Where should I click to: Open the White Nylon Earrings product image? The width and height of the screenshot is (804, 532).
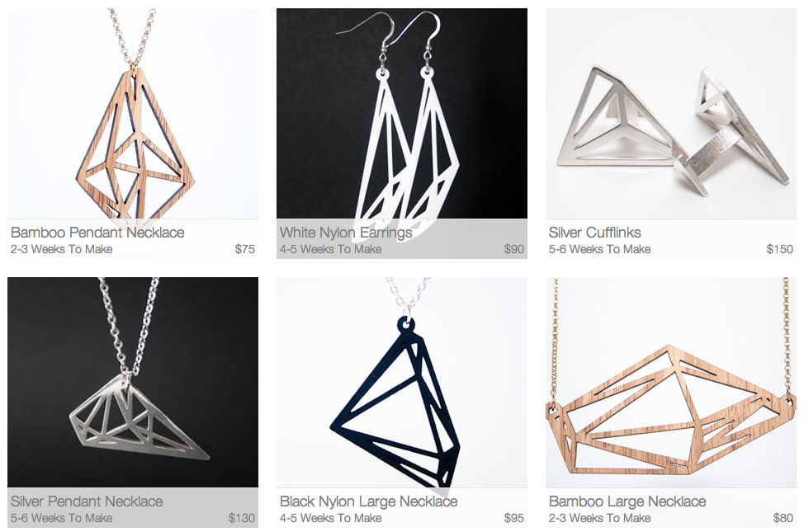401,113
